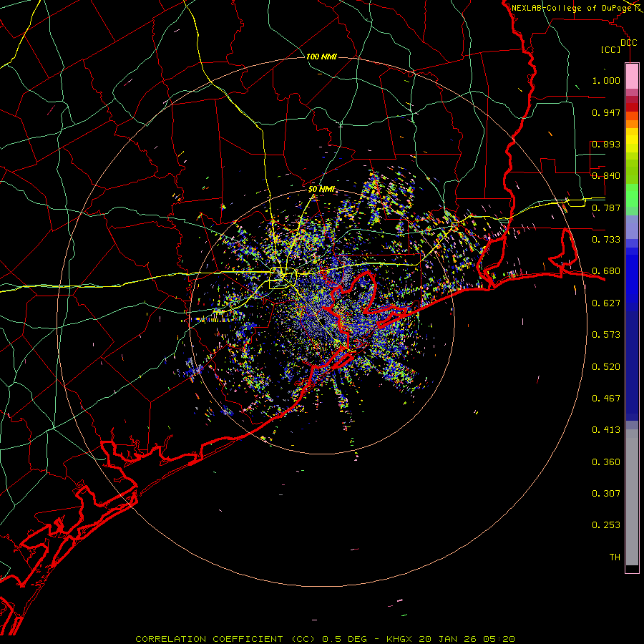Click the 0.413 scale label
The image size is (644, 644).
coord(606,430)
